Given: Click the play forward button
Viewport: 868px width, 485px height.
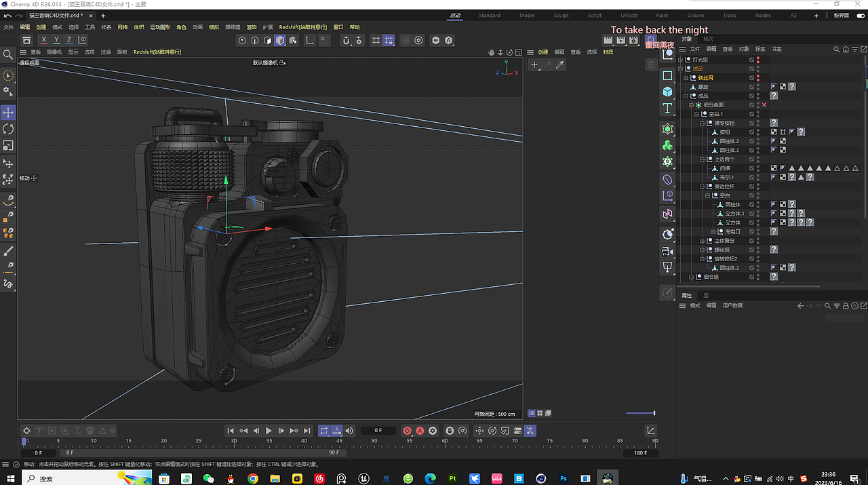Looking at the screenshot, I should point(269,431).
